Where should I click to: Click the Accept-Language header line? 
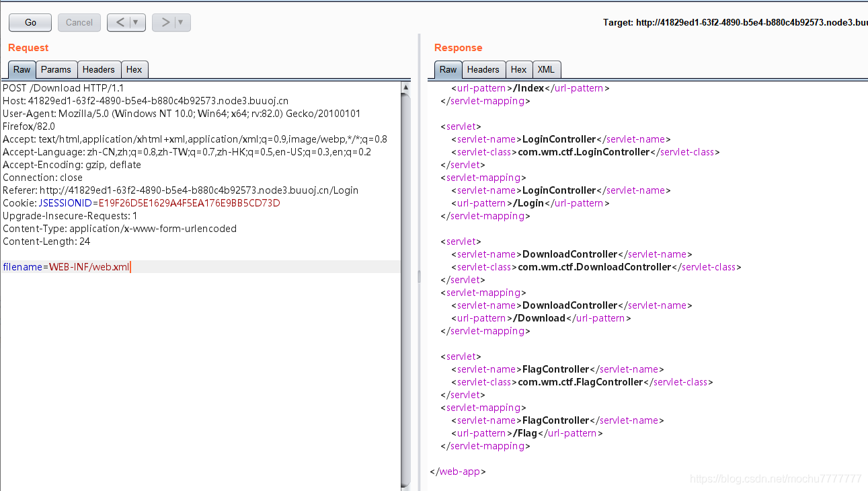(x=187, y=152)
